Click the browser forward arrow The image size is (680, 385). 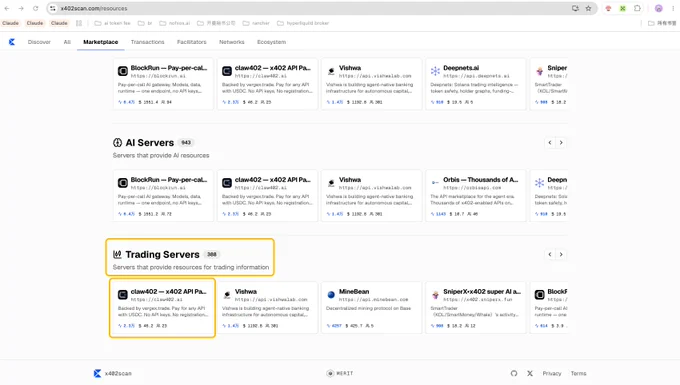pos(21,8)
